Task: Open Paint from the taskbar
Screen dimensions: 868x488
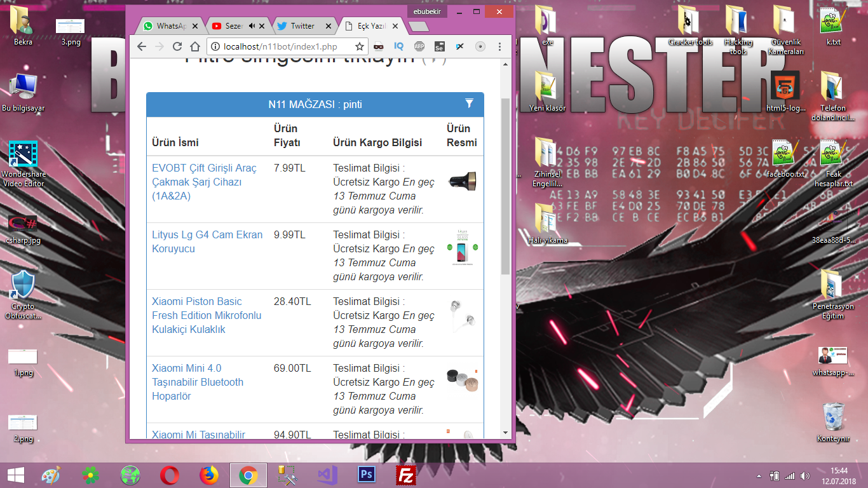Action: click(x=51, y=475)
